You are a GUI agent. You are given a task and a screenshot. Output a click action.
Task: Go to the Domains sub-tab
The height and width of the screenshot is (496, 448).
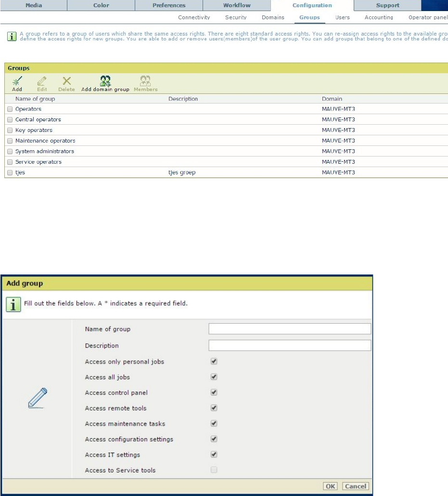(273, 17)
